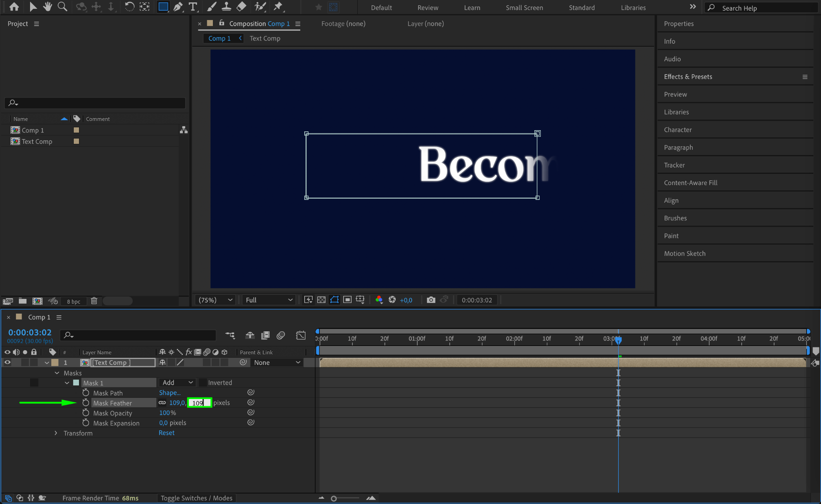Open the viewer resolution Full dropdown
The height and width of the screenshot is (504, 821).
[x=269, y=300]
